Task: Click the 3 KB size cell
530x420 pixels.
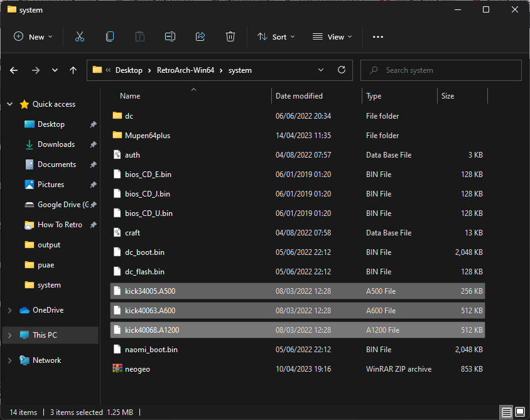Action: (475, 155)
